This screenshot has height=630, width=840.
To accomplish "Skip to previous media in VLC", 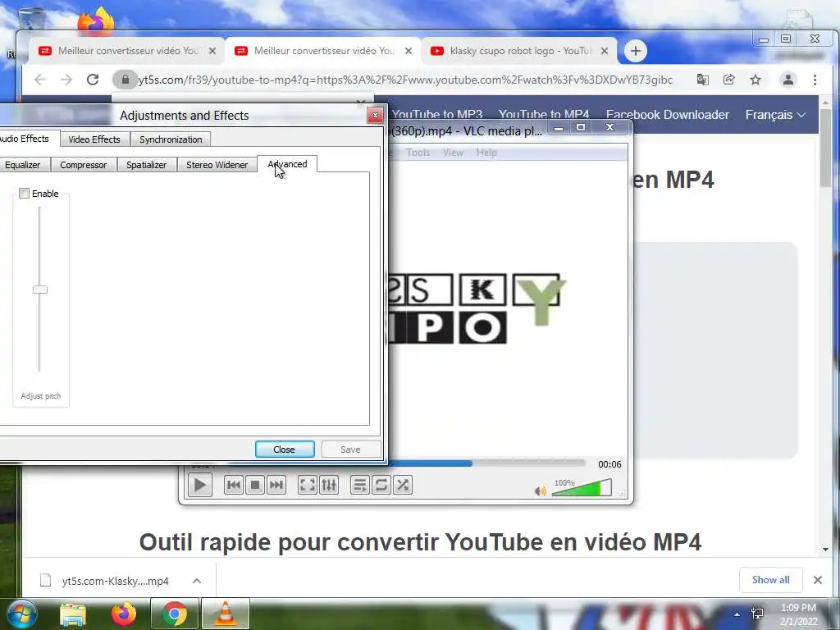I will click(x=233, y=486).
